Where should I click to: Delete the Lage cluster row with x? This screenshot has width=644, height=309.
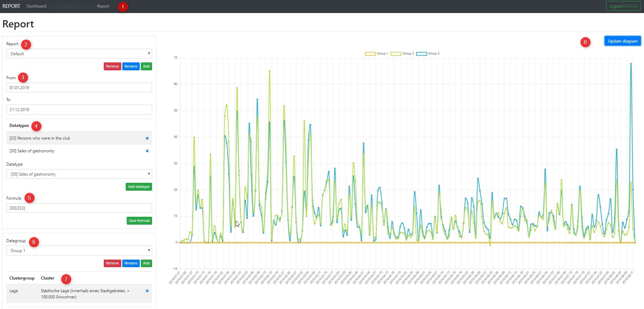tap(147, 291)
